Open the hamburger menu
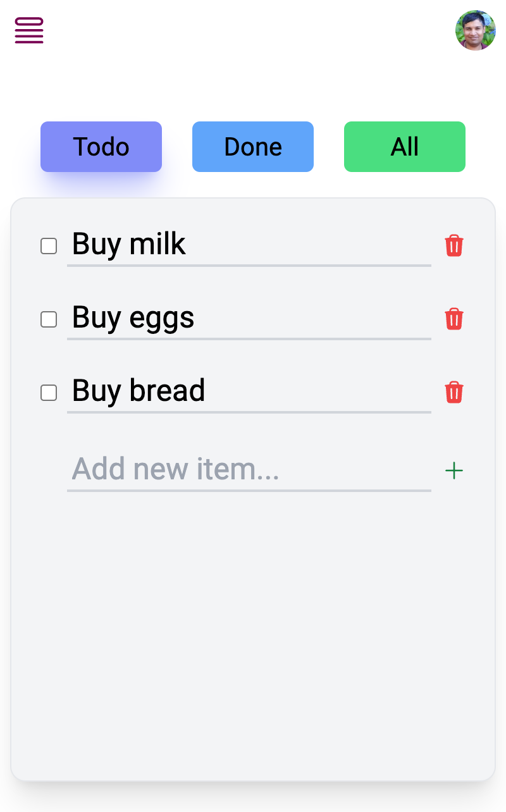The image size is (506, 812). click(29, 30)
